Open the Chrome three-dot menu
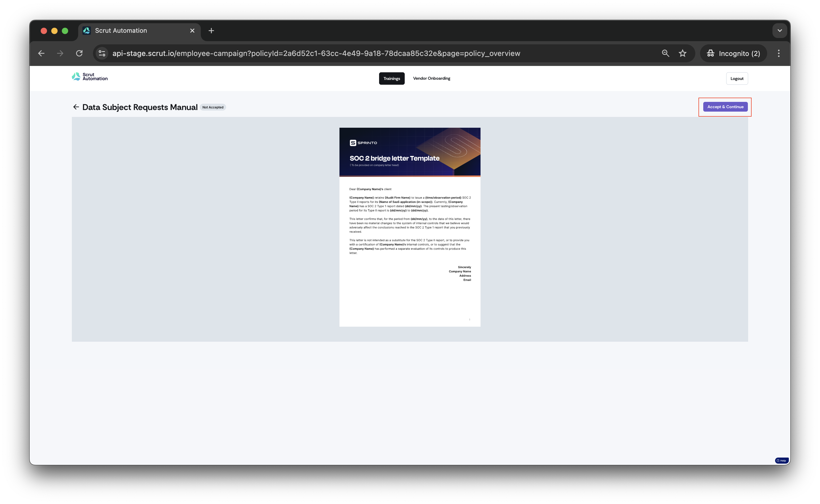Screen dimensions: 820x504 pos(779,53)
